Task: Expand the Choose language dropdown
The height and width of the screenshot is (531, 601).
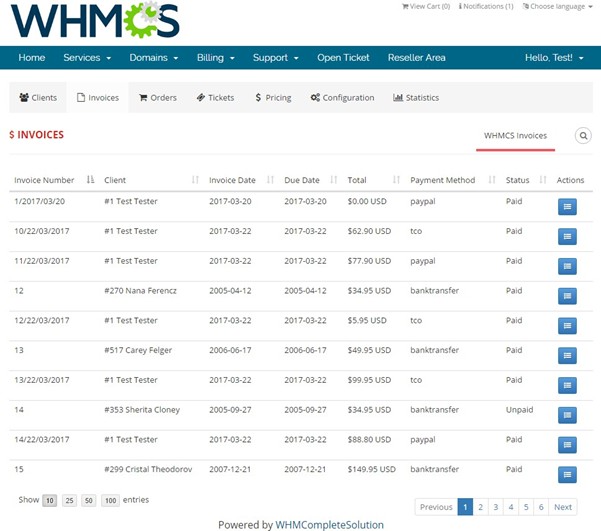Action: coord(557,7)
